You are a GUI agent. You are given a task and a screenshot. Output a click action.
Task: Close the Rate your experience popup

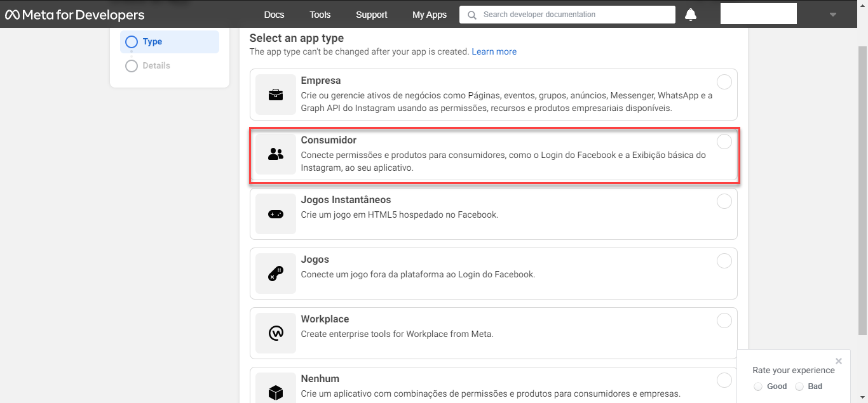tap(839, 361)
